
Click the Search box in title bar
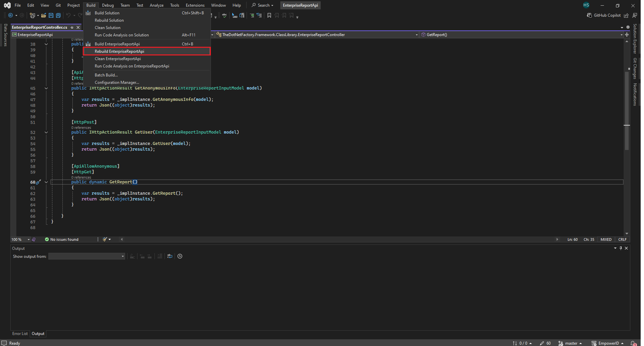pyautogui.click(x=263, y=5)
